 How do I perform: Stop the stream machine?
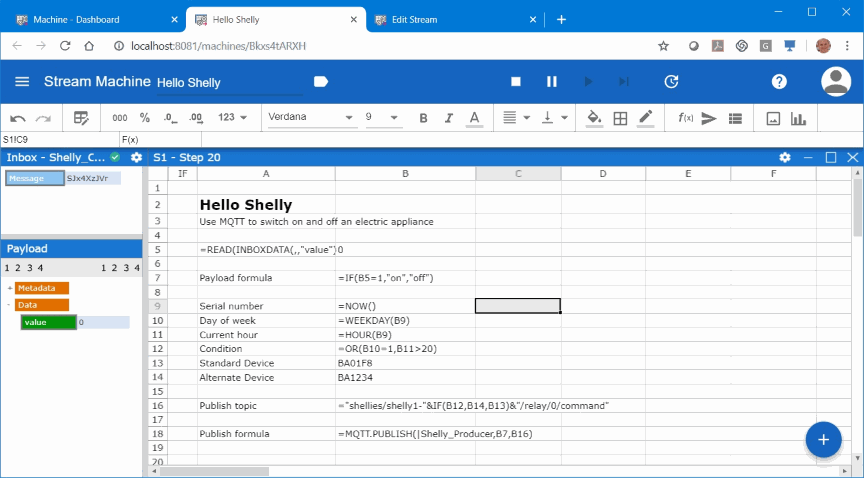tap(516, 82)
